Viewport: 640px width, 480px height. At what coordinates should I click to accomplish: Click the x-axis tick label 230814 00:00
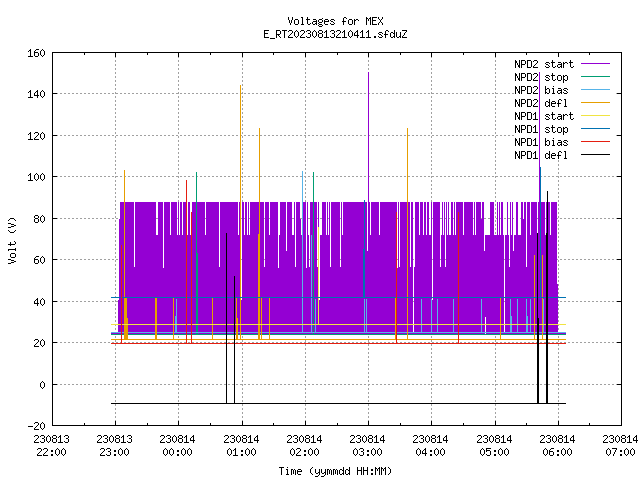(178, 446)
